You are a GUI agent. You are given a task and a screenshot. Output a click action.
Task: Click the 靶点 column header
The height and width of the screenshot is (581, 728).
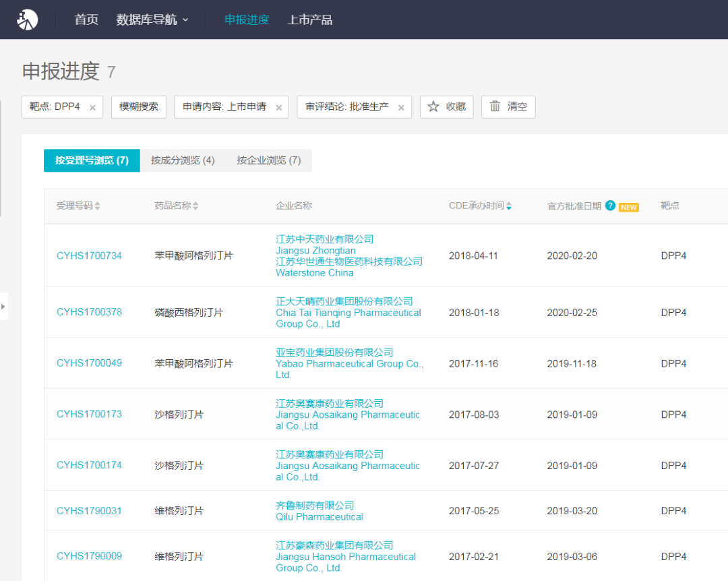(670, 206)
